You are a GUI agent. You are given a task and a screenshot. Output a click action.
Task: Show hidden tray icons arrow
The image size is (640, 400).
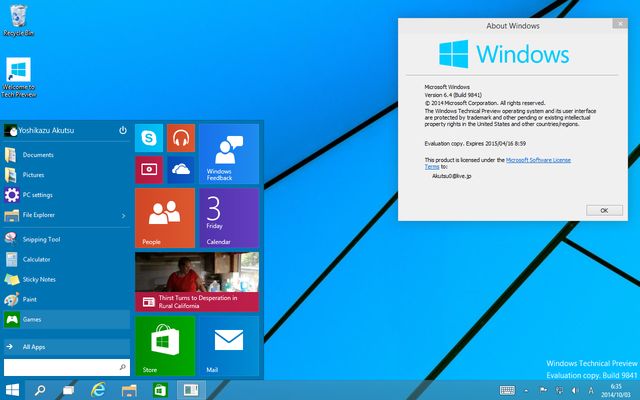(x=526, y=391)
